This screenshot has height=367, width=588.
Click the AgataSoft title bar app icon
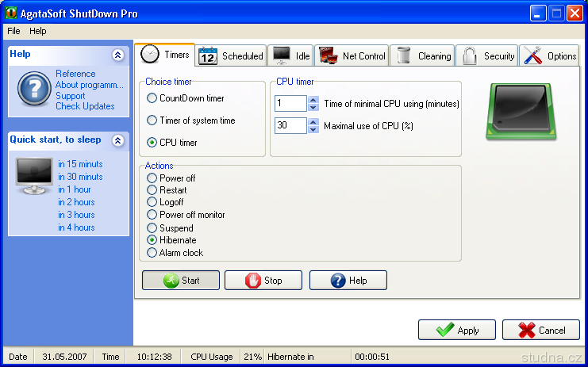[11, 13]
